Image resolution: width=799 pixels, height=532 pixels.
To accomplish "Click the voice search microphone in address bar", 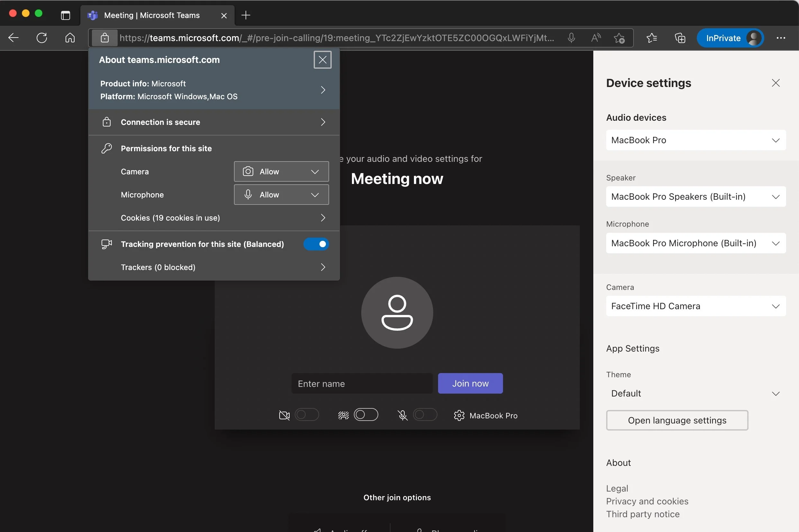I will coord(571,38).
